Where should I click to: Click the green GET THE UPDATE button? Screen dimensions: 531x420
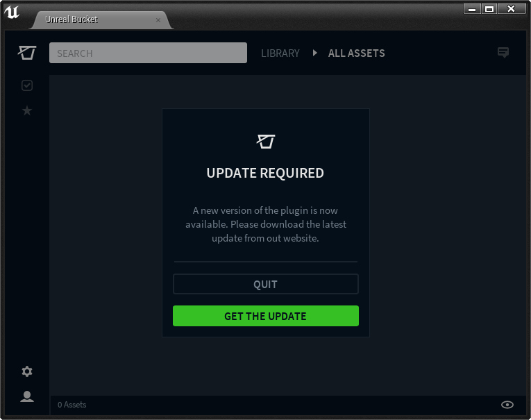coord(265,316)
